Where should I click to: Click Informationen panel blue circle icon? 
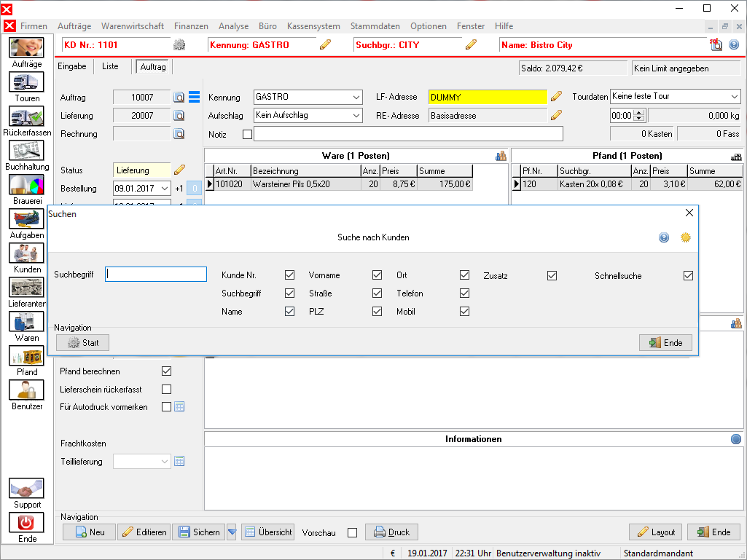coord(736,439)
